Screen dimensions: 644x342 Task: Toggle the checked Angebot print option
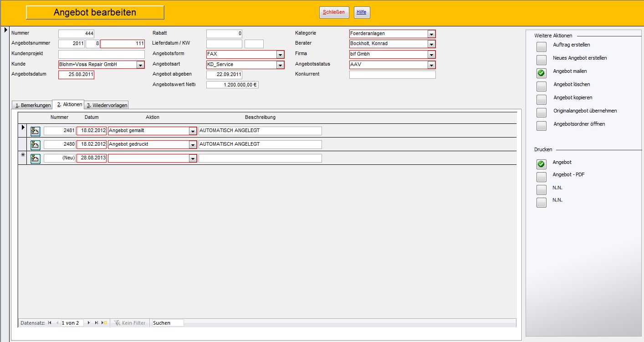coord(542,164)
